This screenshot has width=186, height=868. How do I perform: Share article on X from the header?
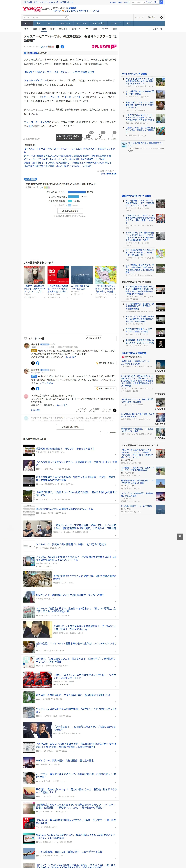(x=57, y=47)
